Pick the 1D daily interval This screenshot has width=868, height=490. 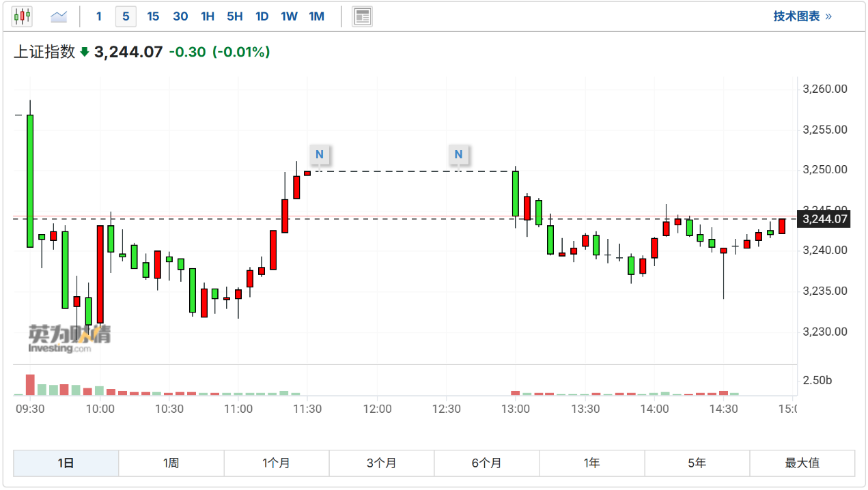click(262, 16)
